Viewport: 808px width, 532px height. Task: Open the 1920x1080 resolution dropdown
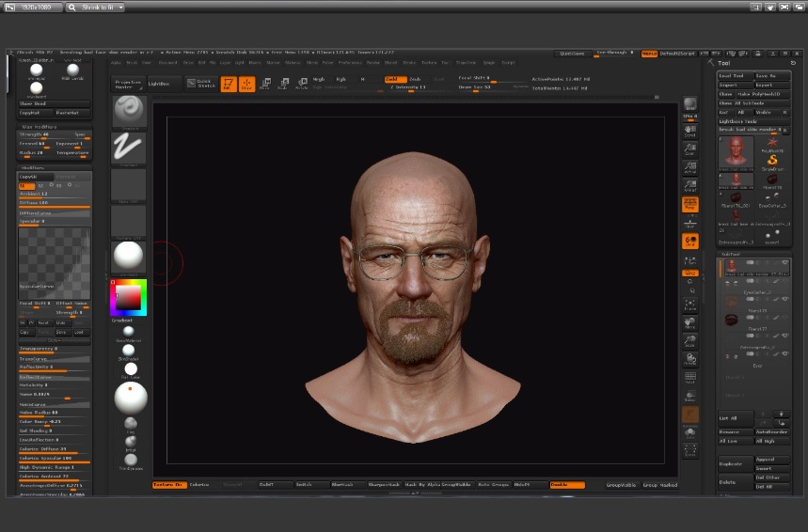(x=34, y=8)
